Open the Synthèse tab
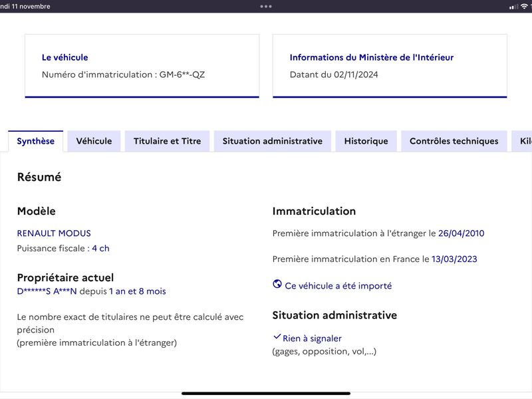532x399 pixels. pos(36,141)
